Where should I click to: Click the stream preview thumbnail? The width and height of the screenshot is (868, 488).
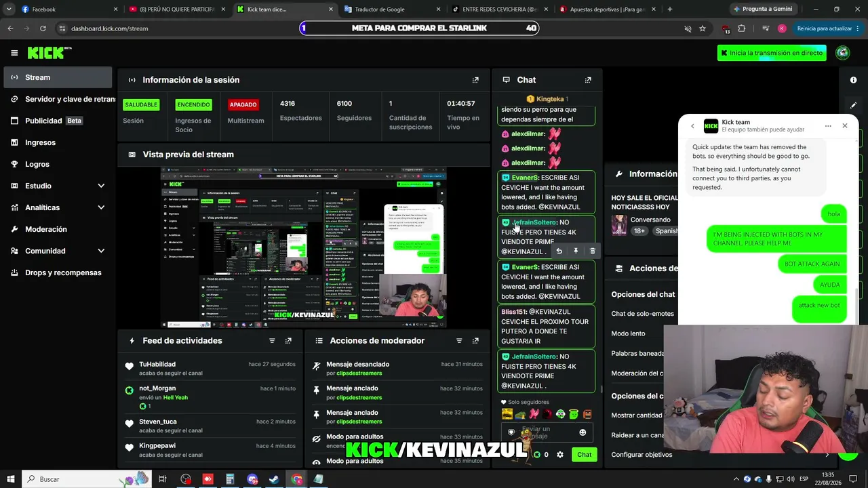[303, 247]
